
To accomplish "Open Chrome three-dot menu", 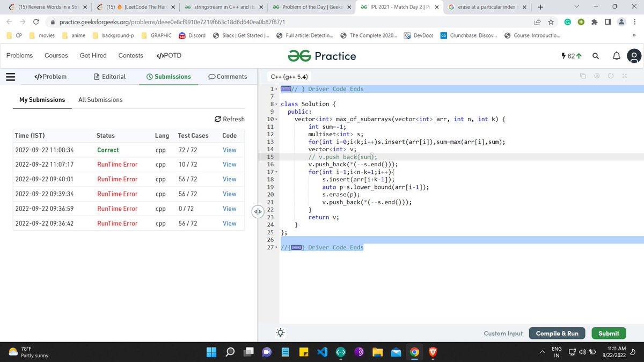I will [635, 22].
